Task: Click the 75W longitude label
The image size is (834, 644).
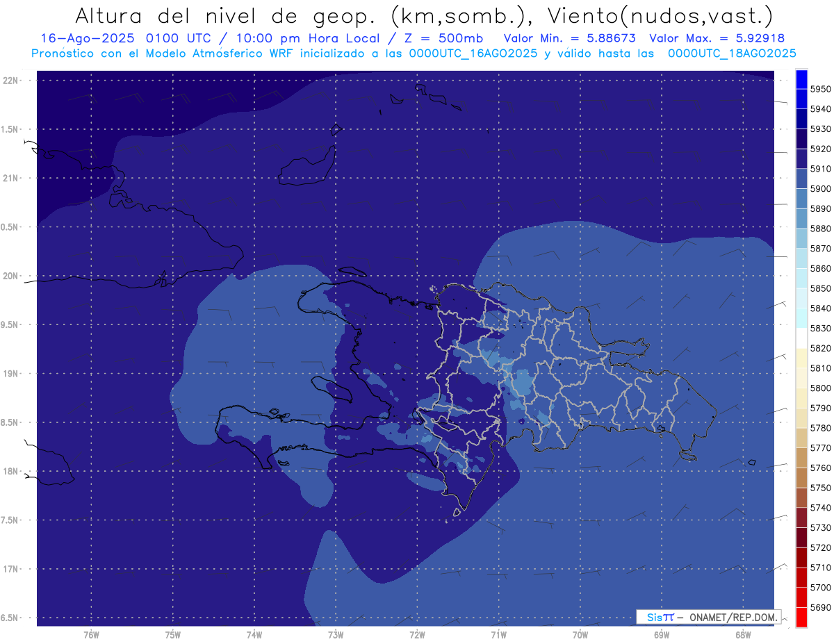Action: point(172,635)
